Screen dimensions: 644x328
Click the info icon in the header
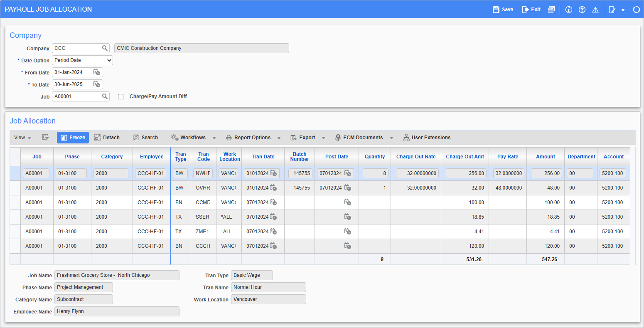click(568, 9)
